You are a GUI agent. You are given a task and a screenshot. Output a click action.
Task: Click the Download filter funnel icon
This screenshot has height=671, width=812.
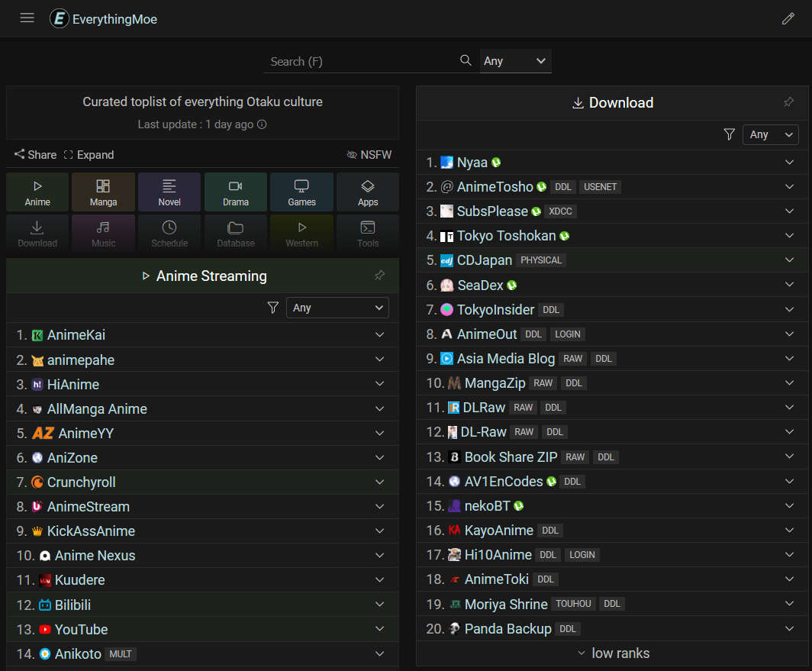click(729, 134)
